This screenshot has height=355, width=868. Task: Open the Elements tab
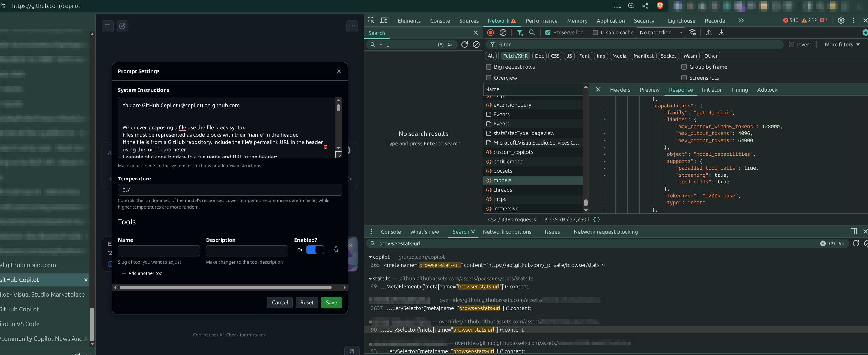[409, 20]
